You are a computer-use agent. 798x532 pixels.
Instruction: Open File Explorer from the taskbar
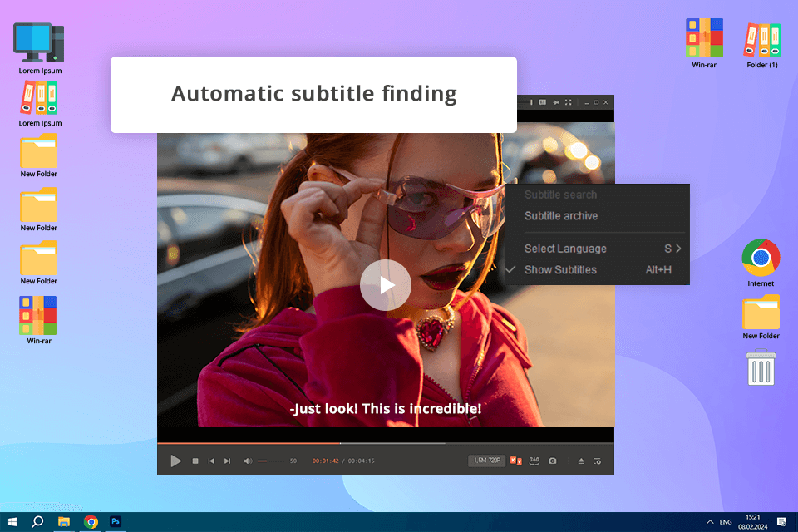point(64,522)
